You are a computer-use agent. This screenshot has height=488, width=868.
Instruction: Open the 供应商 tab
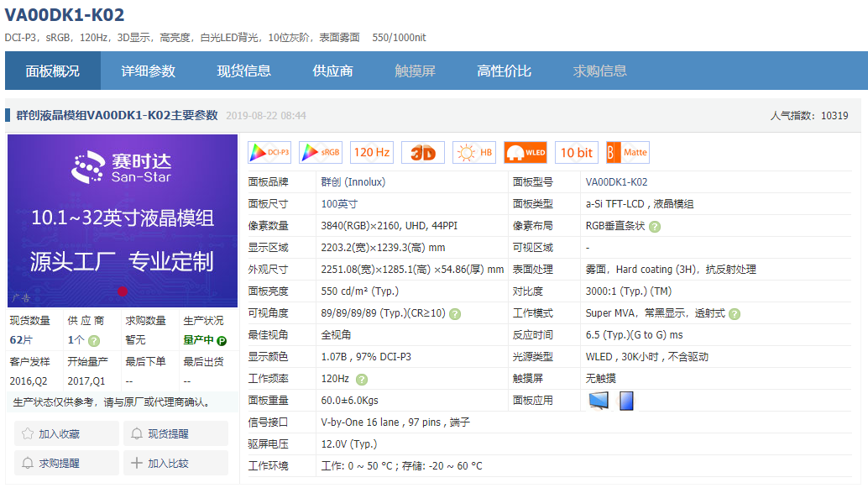pyautogui.click(x=332, y=71)
